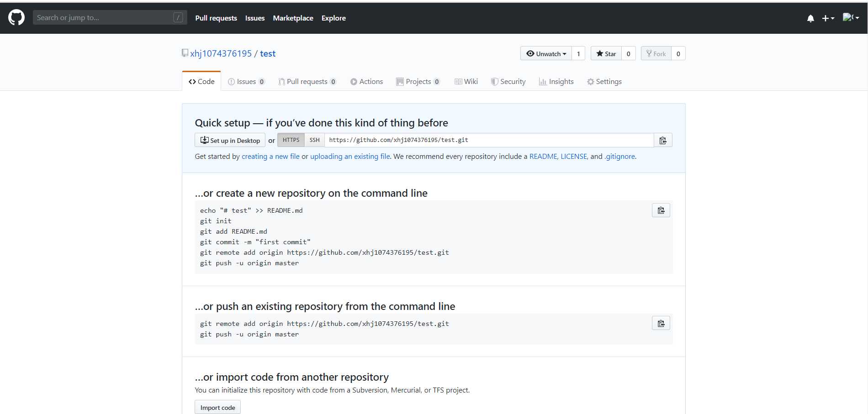Open the Security tab
Viewport: 868px width, 414px height.
tap(508, 81)
